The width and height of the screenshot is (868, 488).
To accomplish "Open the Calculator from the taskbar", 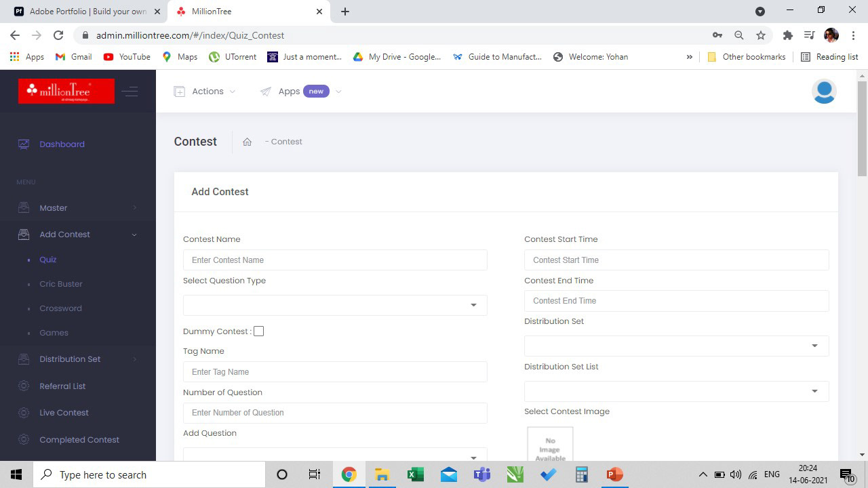I will (582, 474).
